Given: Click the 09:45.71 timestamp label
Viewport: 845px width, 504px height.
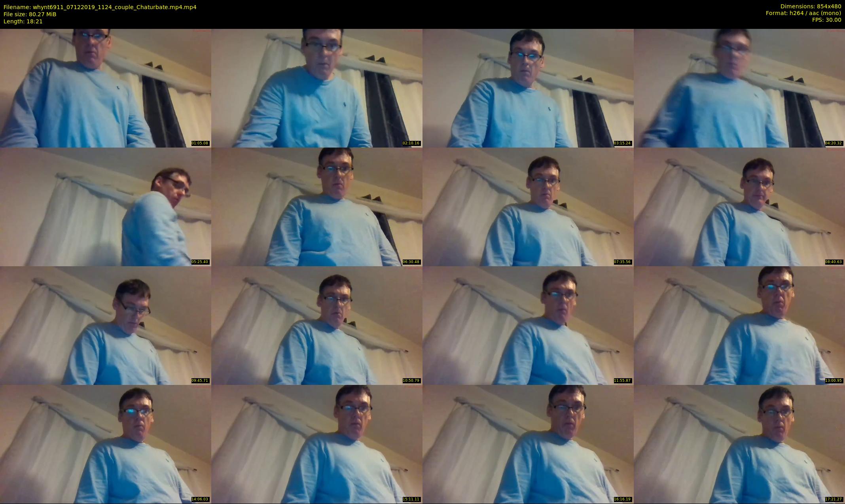Looking at the screenshot, I should [200, 381].
